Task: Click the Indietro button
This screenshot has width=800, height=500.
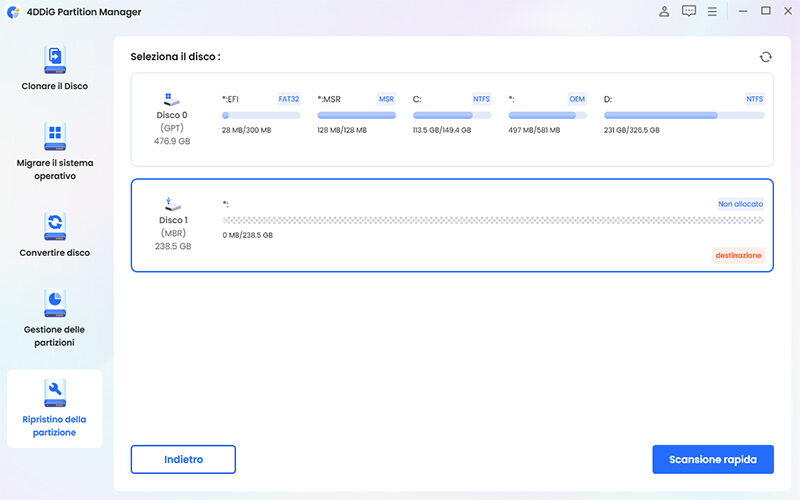Action: click(x=183, y=459)
